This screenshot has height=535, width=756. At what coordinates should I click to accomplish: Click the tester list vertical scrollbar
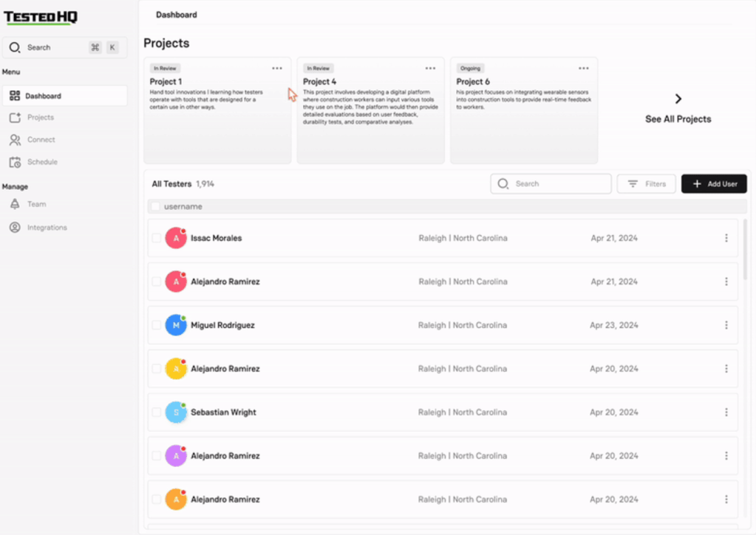coord(744,251)
